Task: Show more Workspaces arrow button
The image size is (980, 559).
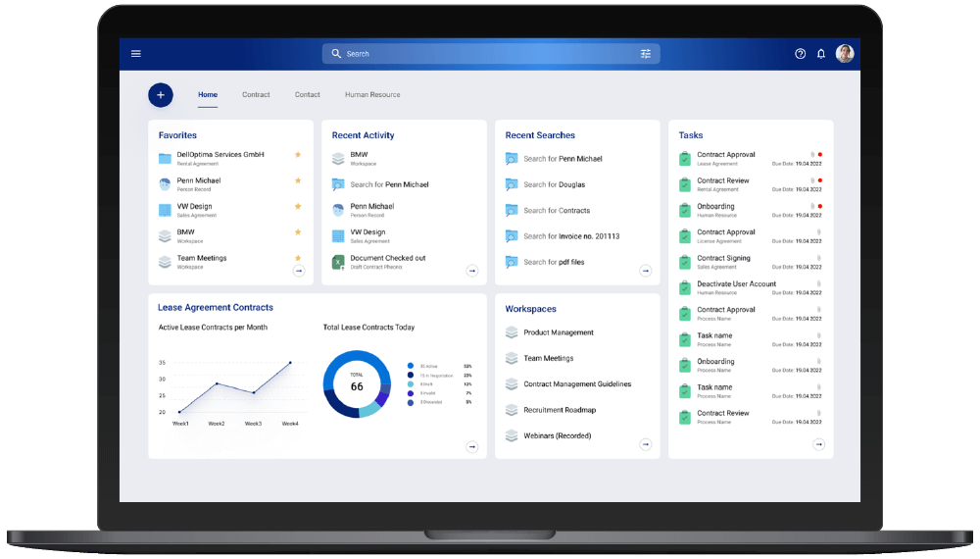Action: (x=646, y=444)
